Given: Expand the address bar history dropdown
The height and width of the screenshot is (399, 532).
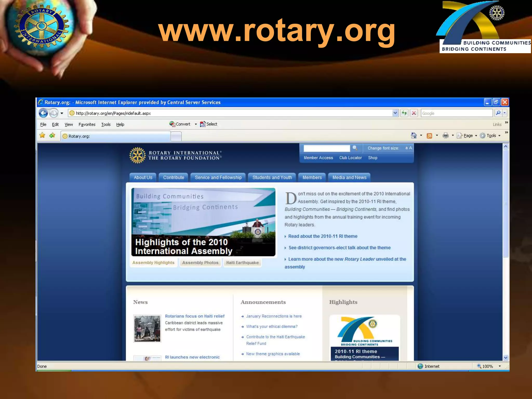Looking at the screenshot, I should (x=395, y=113).
